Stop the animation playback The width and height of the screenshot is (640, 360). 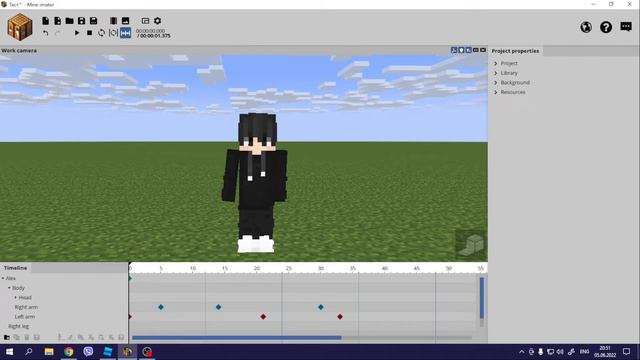point(89,33)
